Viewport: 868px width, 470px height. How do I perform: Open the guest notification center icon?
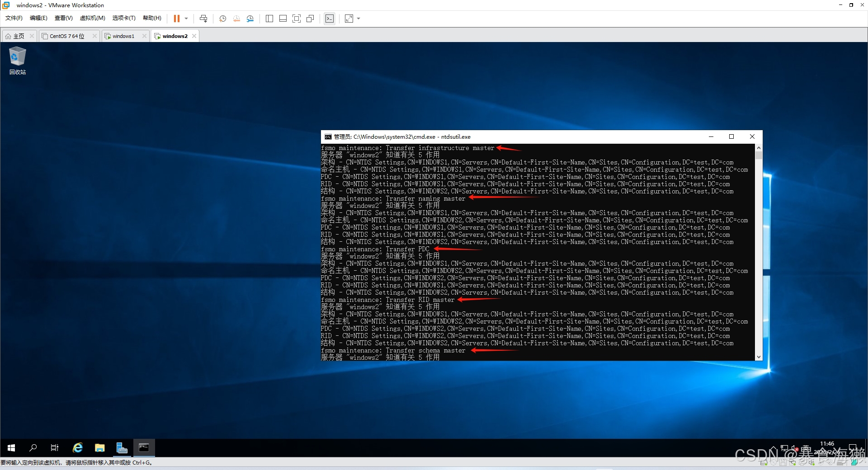tap(853, 448)
